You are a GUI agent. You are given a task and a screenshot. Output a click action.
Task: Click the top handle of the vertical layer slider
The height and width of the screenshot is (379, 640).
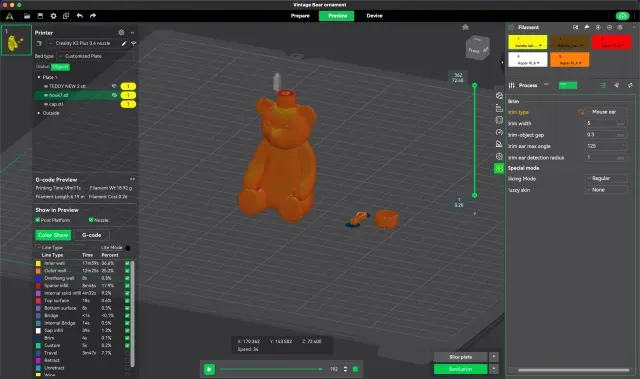475,85
